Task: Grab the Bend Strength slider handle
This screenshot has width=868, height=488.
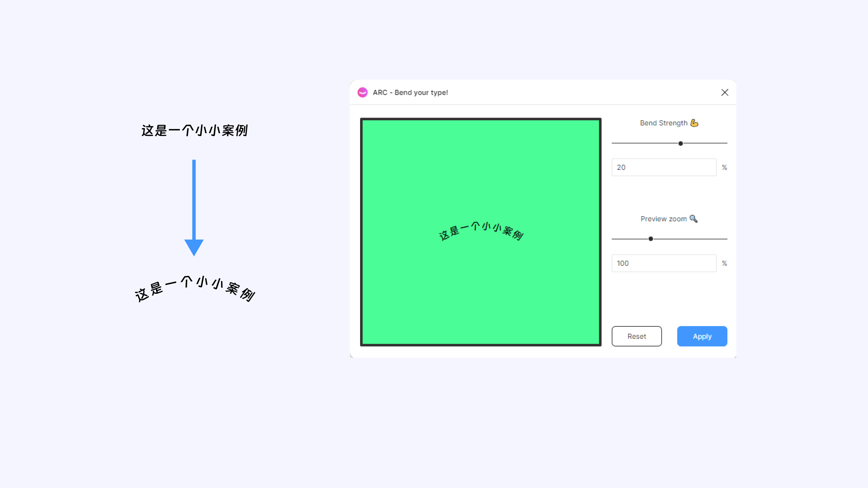Action: [x=680, y=143]
